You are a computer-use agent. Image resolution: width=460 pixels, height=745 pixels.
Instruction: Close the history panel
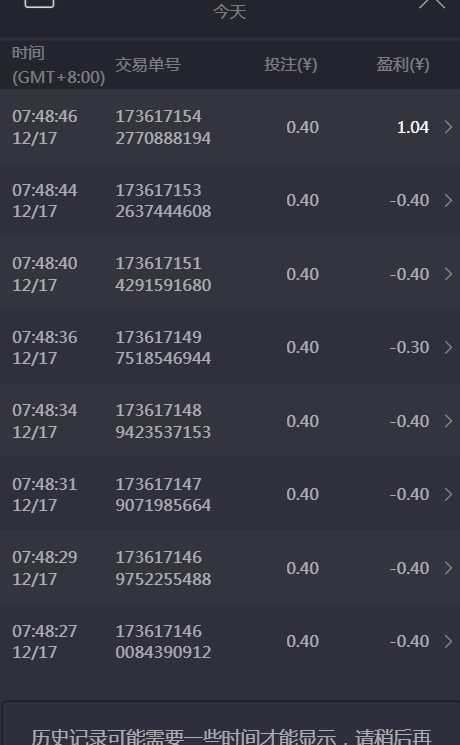[x=432, y=4]
